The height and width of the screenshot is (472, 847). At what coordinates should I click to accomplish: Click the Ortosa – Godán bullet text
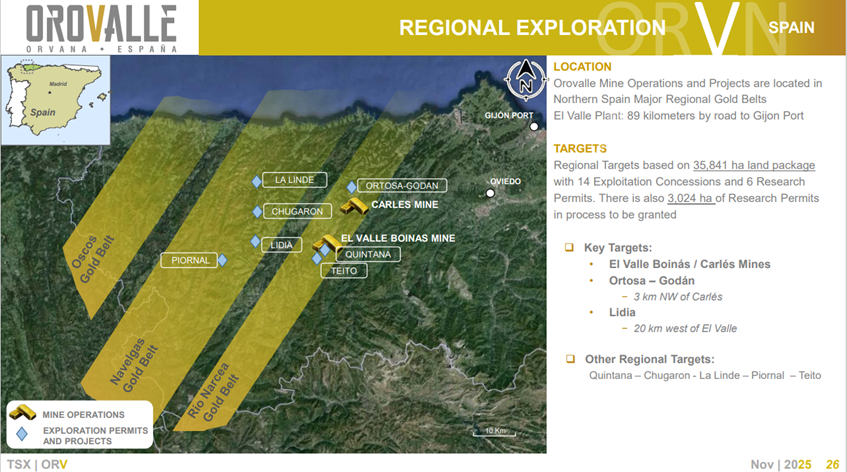pos(652,281)
